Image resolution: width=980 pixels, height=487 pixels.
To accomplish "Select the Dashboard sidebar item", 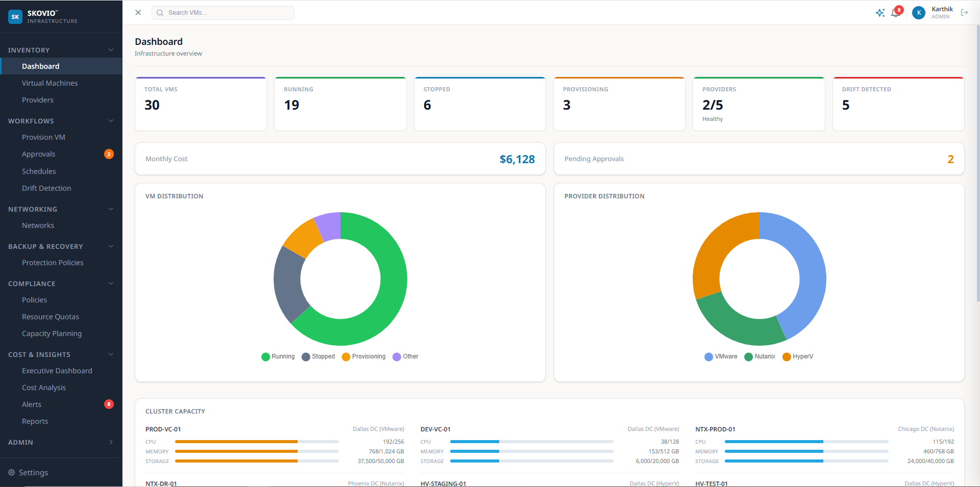I will click(x=61, y=66).
